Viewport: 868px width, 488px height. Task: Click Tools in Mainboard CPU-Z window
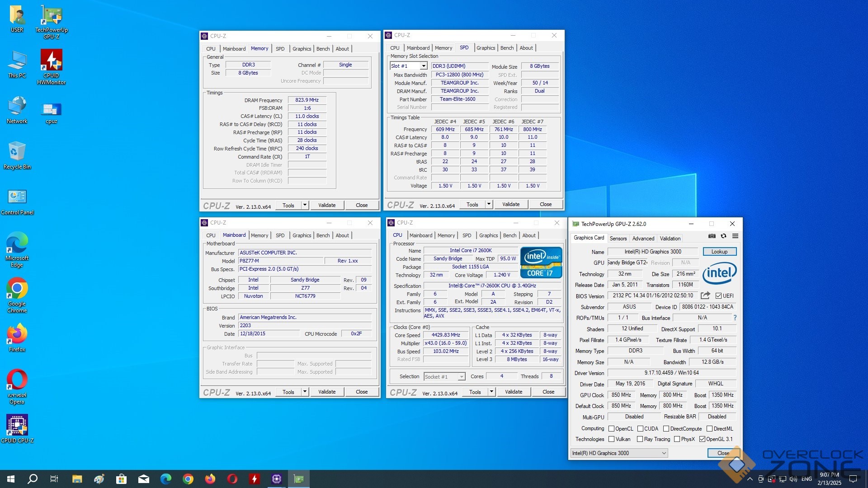tap(288, 392)
